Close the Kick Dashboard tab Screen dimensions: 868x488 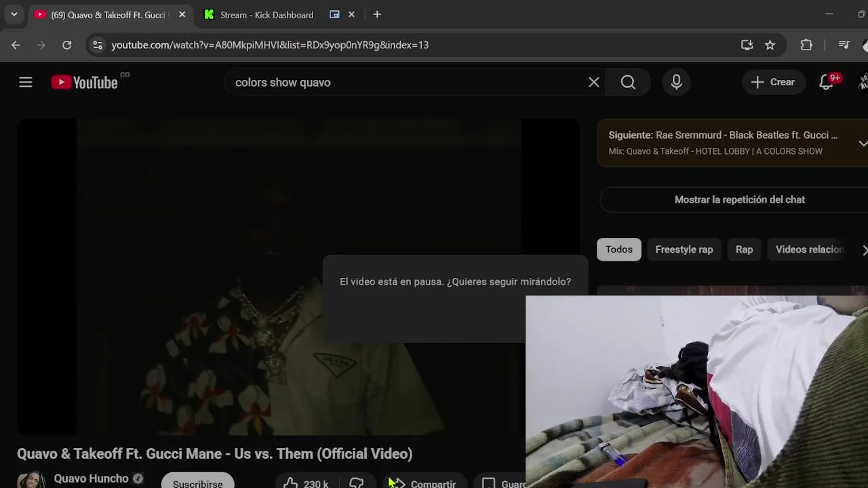point(351,14)
